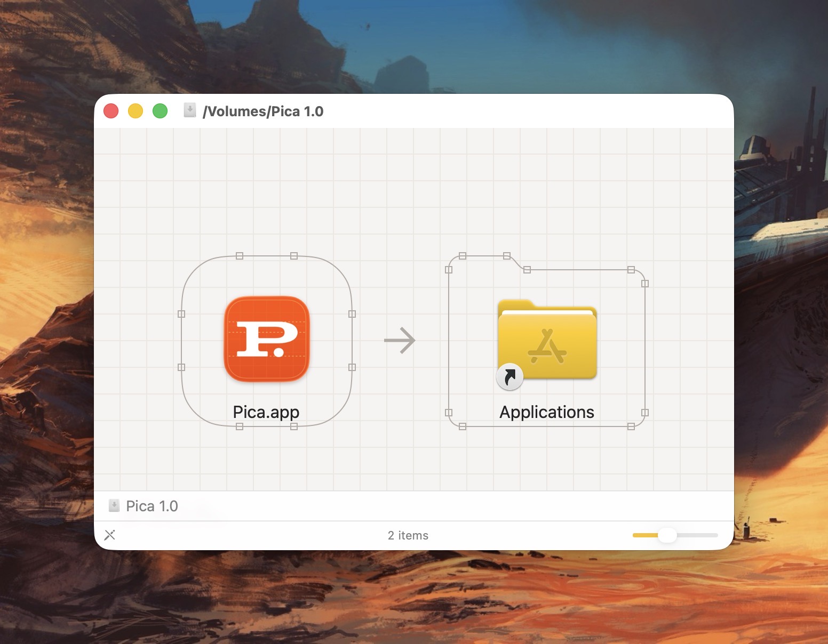Click the /Volumes/Pica 1.0 path title
828x644 pixels.
tap(263, 111)
